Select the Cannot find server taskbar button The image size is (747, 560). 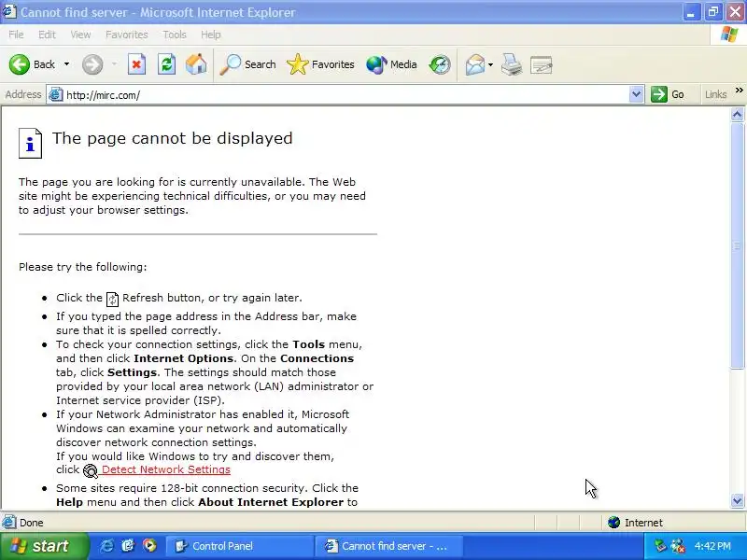pos(388,546)
